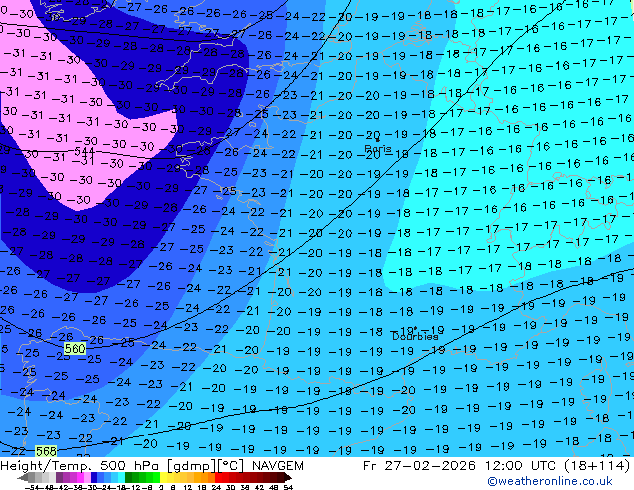634x490 pixels.
Task: Click the dark green legend swatch
Action: [x=129, y=478]
